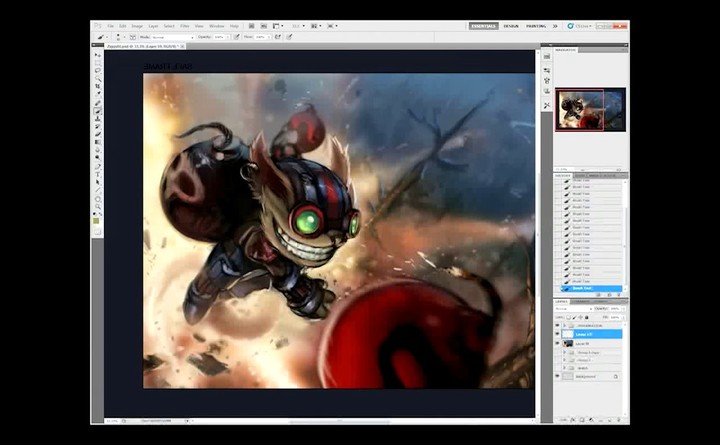Select the Eraser tool
This screenshot has height=445, width=720.
point(97,135)
